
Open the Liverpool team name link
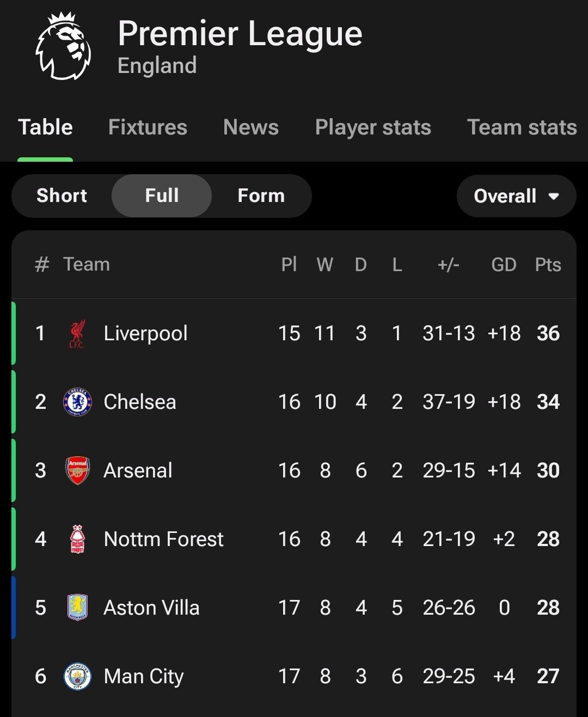145,334
